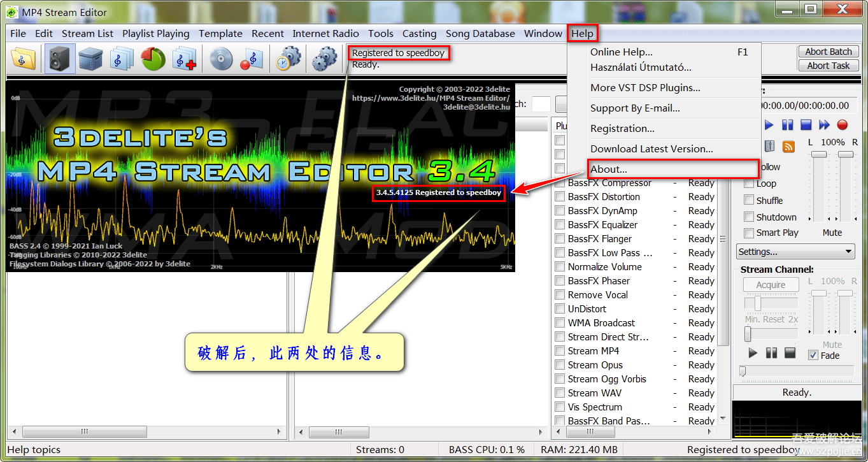Click the silver CD disc icon
Image resolution: width=868 pixels, height=462 pixels.
click(x=220, y=59)
